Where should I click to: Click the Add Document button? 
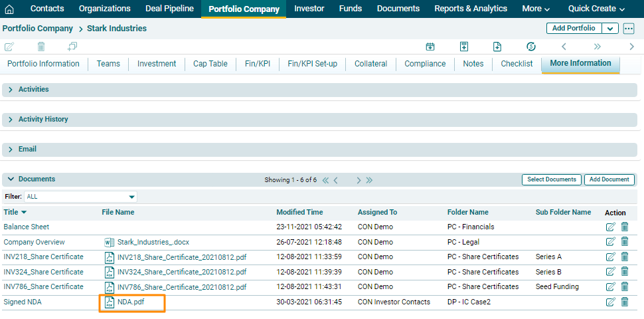click(x=609, y=179)
